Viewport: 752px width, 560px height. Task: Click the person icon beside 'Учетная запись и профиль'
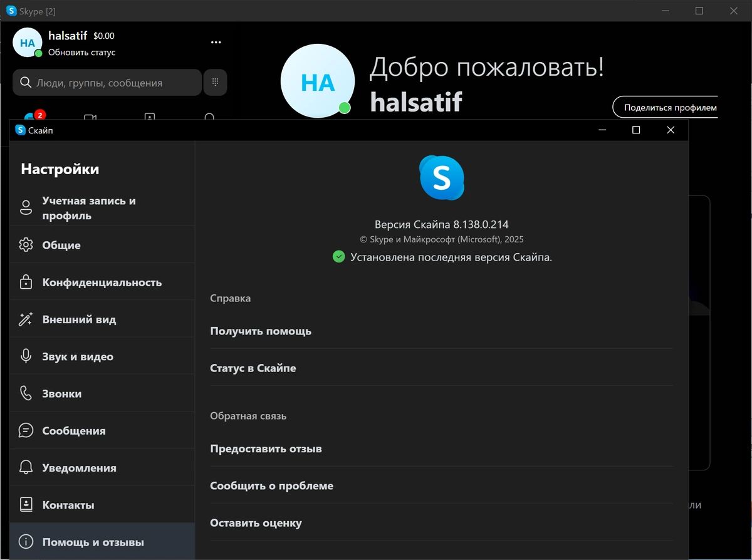(26, 208)
